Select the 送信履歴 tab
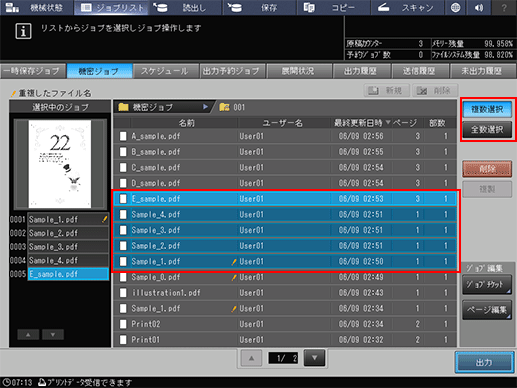Image resolution: width=517 pixels, height=388 pixels. tap(420, 71)
